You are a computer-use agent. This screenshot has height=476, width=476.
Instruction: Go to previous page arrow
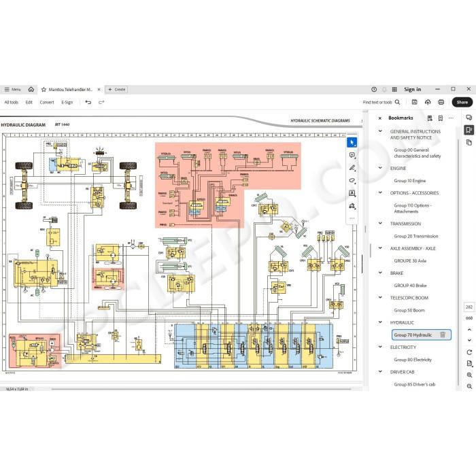[x=469, y=330]
